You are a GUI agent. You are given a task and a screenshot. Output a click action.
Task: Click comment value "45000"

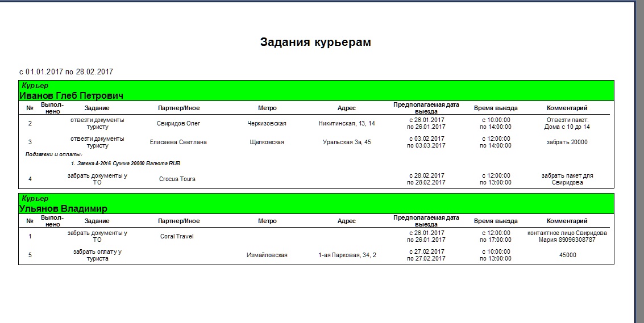click(x=568, y=255)
